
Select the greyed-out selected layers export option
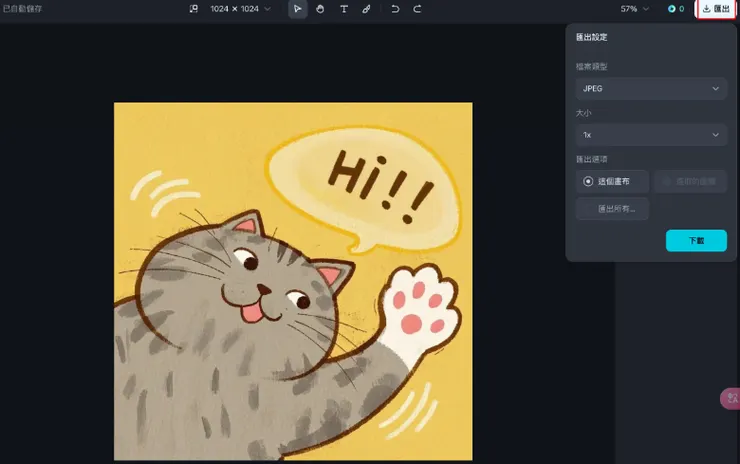[x=691, y=181]
